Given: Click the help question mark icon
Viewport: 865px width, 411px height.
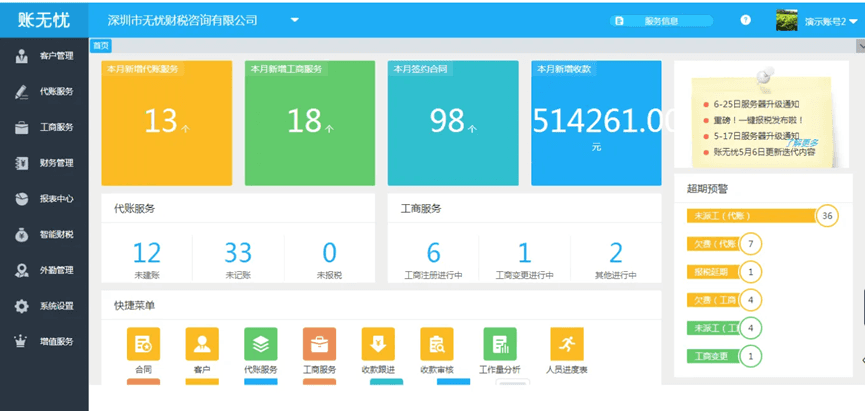Looking at the screenshot, I should click(746, 20).
